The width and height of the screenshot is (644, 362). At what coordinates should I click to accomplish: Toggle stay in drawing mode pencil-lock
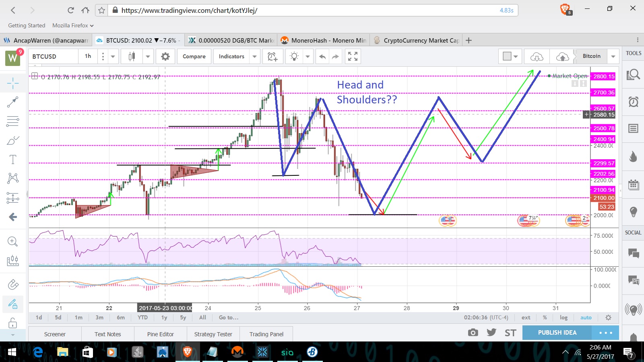coord(13,304)
